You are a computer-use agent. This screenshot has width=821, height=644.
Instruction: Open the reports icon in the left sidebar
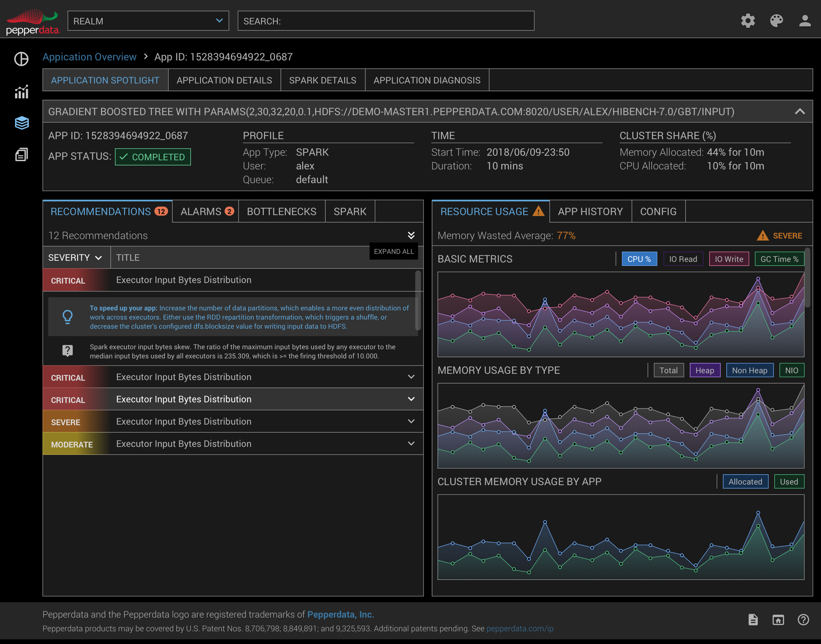(x=21, y=154)
